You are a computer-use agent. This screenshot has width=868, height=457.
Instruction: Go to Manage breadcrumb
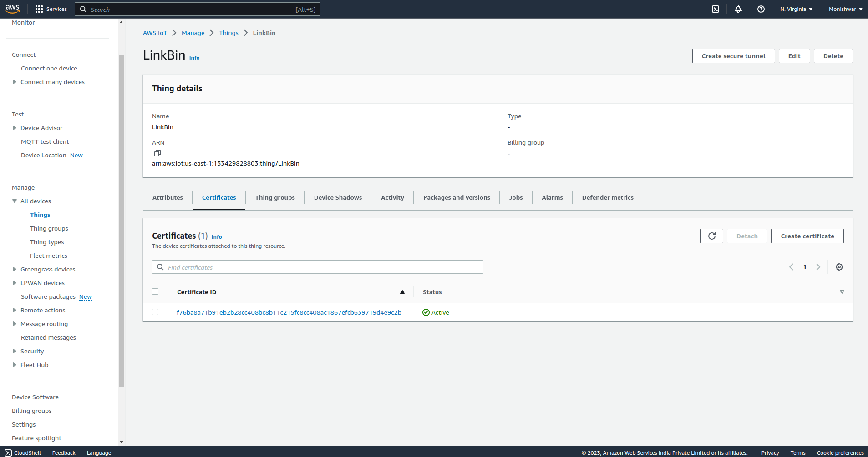coord(193,33)
